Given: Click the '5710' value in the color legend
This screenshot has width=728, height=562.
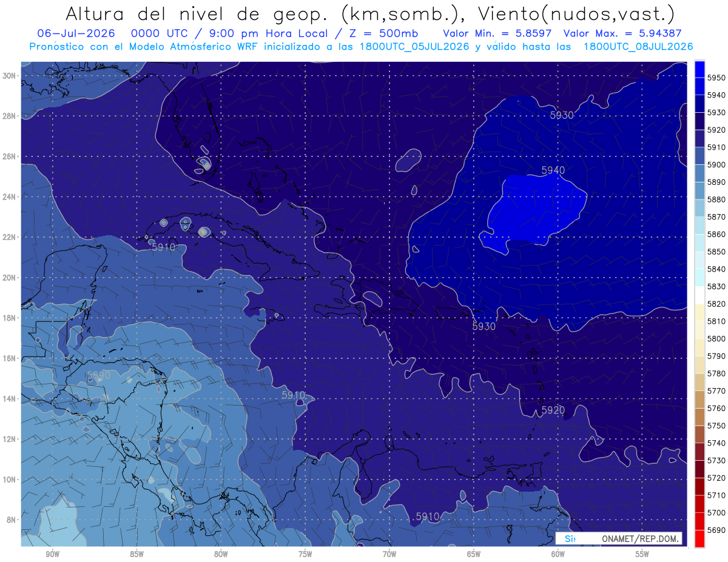Looking at the screenshot, I should pos(716,495).
